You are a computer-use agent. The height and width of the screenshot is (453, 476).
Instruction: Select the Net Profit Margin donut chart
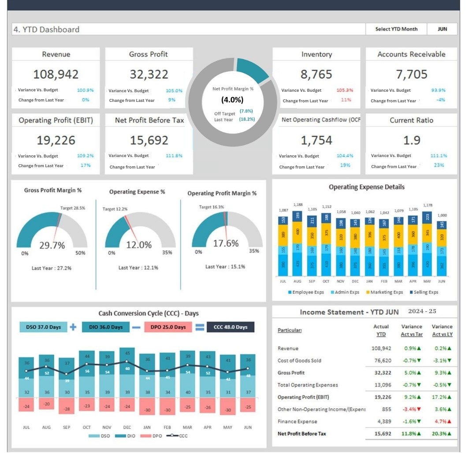[233, 101]
